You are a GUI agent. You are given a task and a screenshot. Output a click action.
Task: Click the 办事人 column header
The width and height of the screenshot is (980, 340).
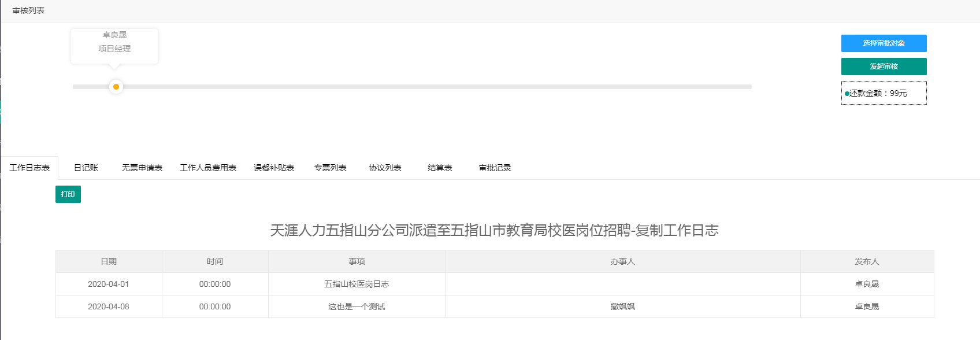[x=623, y=261]
